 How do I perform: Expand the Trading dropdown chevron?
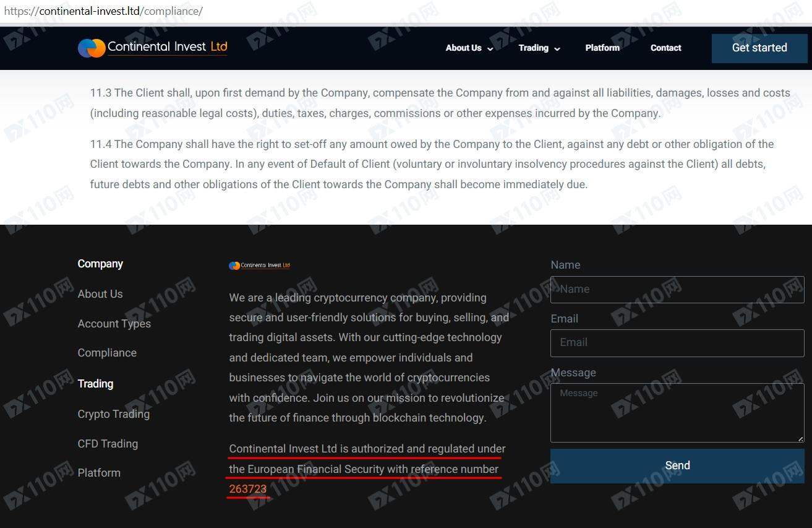click(x=557, y=49)
